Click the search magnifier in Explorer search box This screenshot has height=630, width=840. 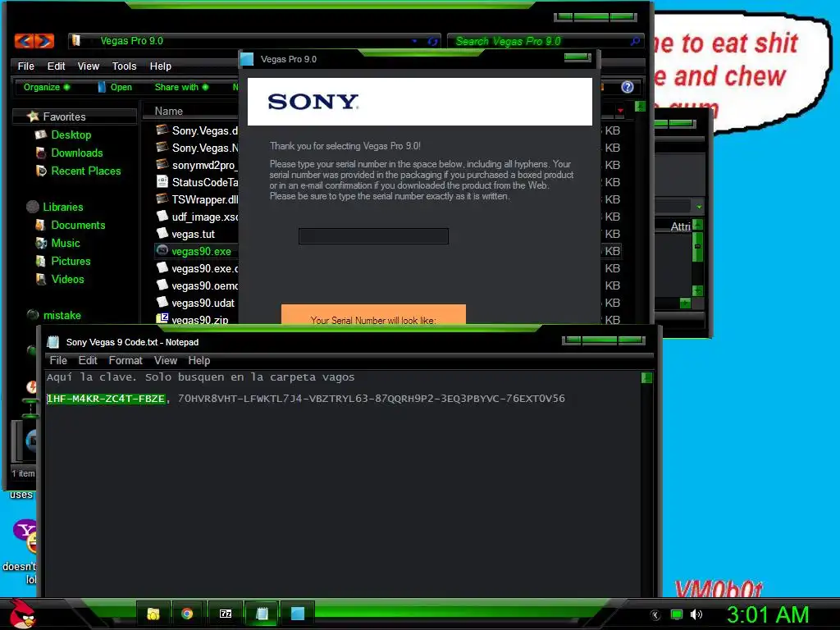point(635,41)
